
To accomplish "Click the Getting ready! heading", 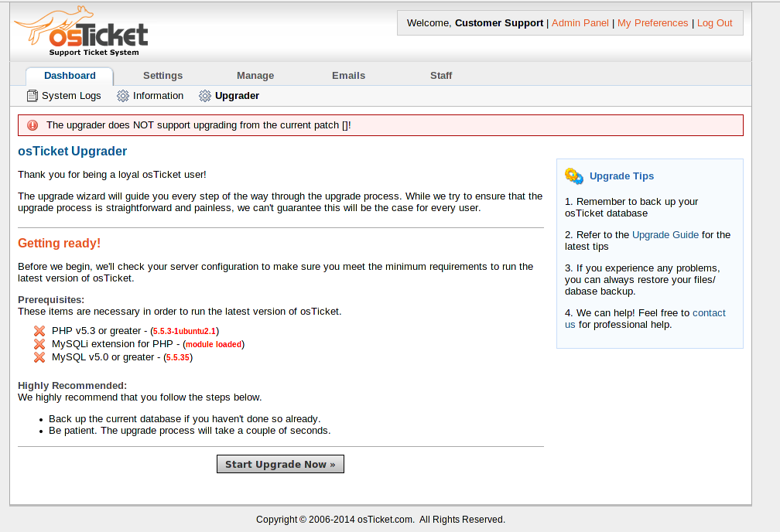I will click(x=59, y=243).
